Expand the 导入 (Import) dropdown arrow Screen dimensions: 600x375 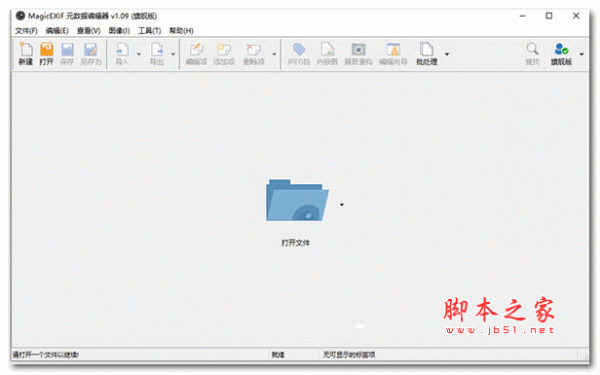pos(139,54)
